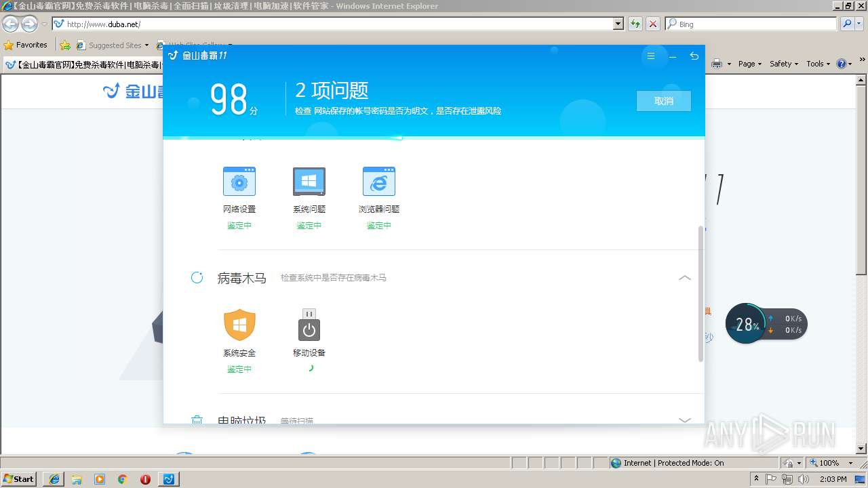Viewport: 868px width, 488px height.
Task: Click the 病毒木马 section heading
Action: 242,278
